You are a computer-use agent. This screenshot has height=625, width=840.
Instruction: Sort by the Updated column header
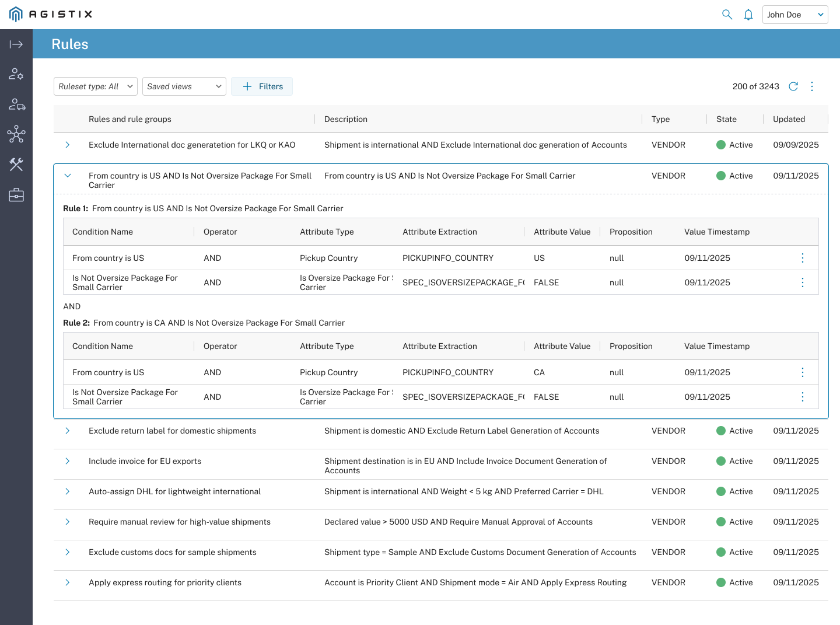pos(789,119)
